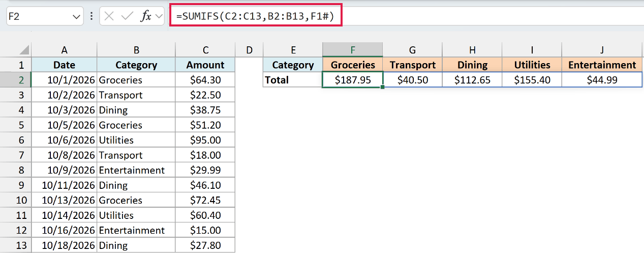Click the Total label cell

[293, 80]
